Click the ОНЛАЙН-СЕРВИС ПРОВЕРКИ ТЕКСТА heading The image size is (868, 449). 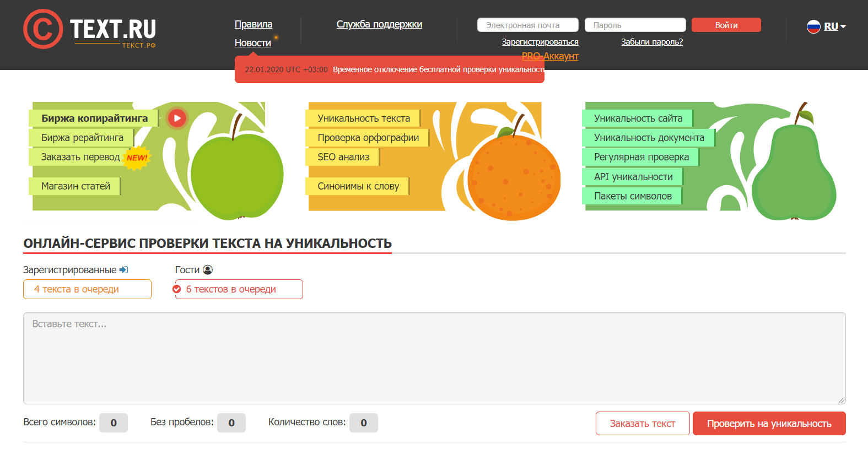pos(207,244)
